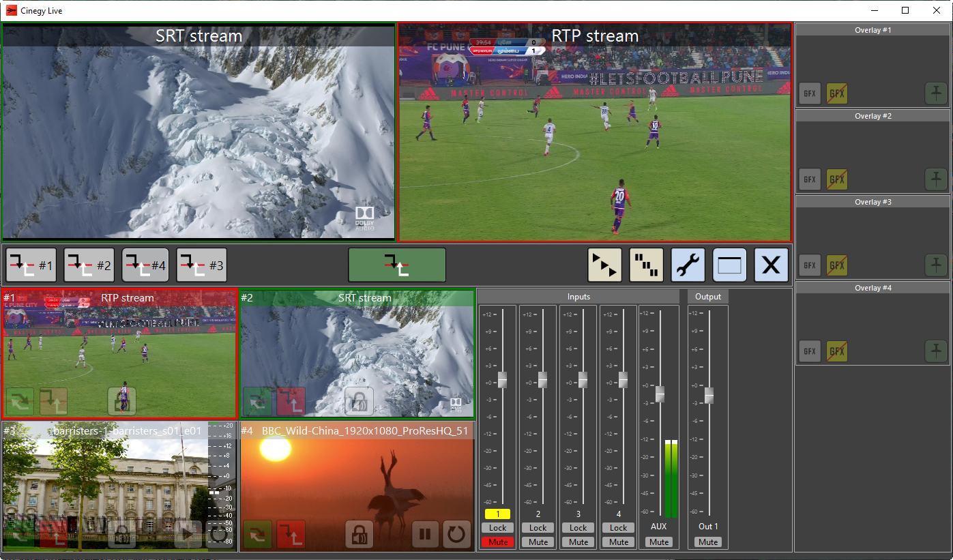Click the window layout icon

click(730, 265)
